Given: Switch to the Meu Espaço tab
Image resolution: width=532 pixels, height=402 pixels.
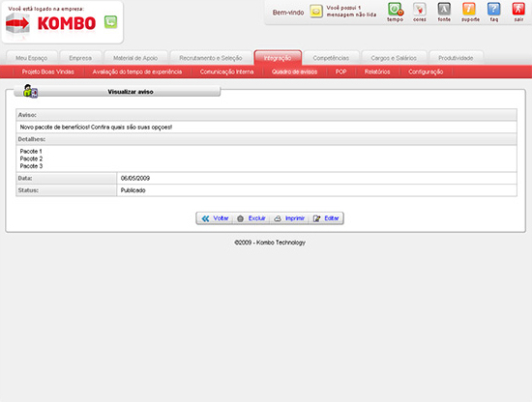Looking at the screenshot, I should click(32, 58).
